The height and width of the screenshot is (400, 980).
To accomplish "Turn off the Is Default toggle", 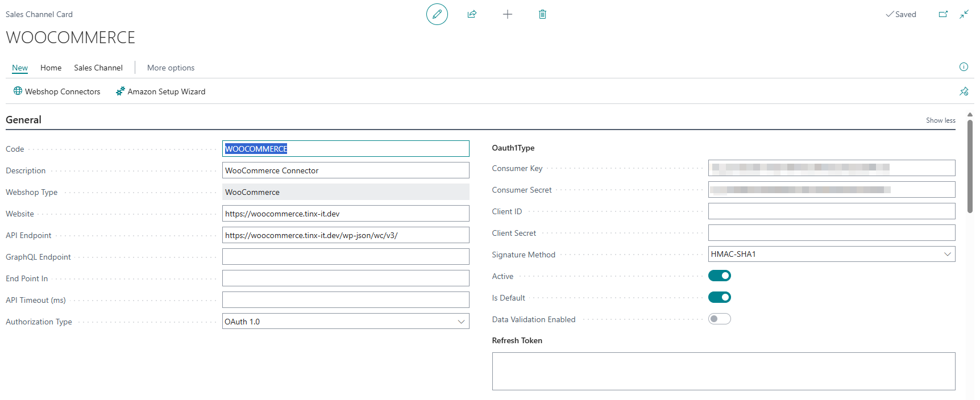I will point(720,297).
